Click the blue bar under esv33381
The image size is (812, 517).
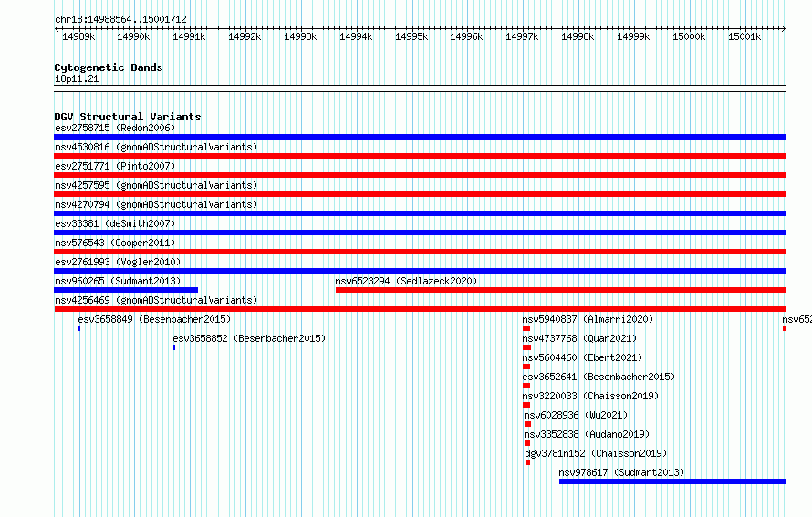pos(420,233)
